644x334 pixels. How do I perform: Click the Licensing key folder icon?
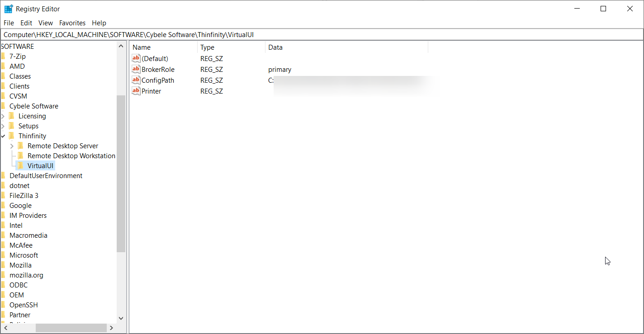click(x=12, y=116)
